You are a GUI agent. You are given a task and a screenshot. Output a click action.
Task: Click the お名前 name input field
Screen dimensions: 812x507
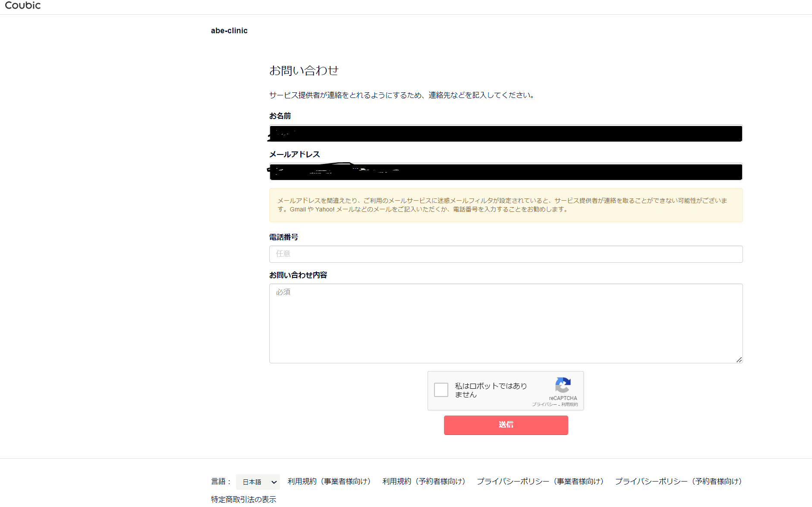506,134
